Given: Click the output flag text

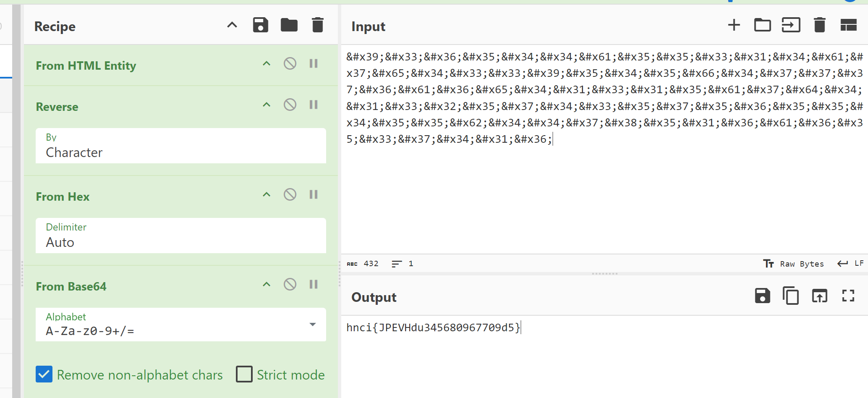Looking at the screenshot, I should pos(434,327).
